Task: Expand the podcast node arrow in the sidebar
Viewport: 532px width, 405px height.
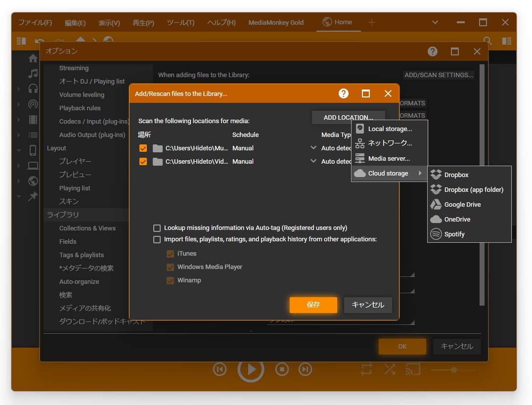Action: [x=18, y=104]
